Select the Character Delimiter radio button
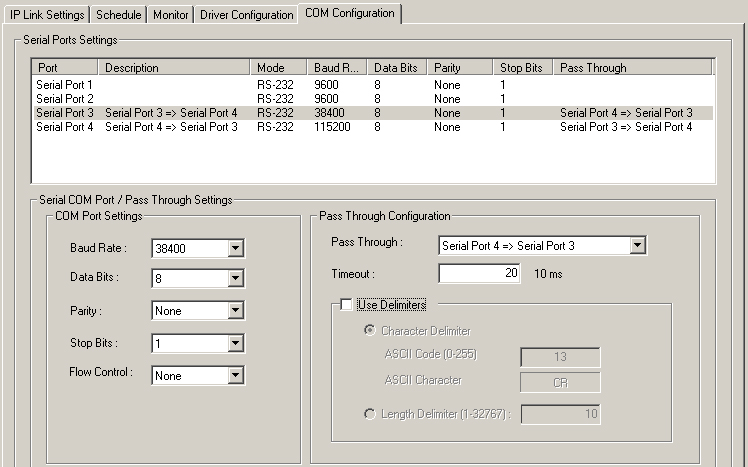This screenshot has width=748, height=467. (371, 331)
